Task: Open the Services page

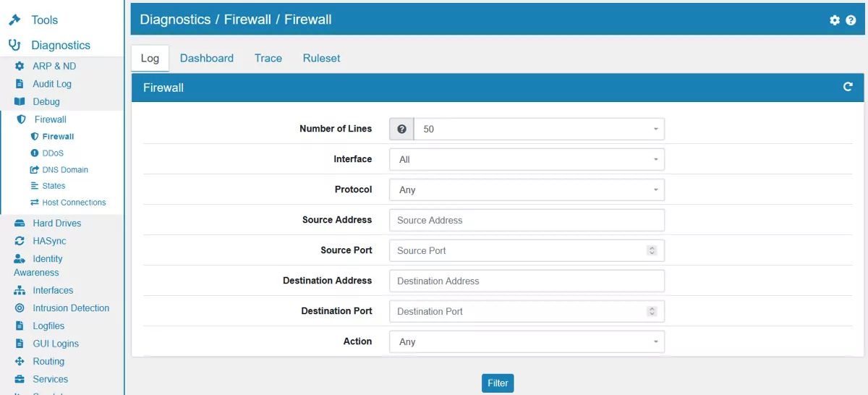Action: pos(50,379)
